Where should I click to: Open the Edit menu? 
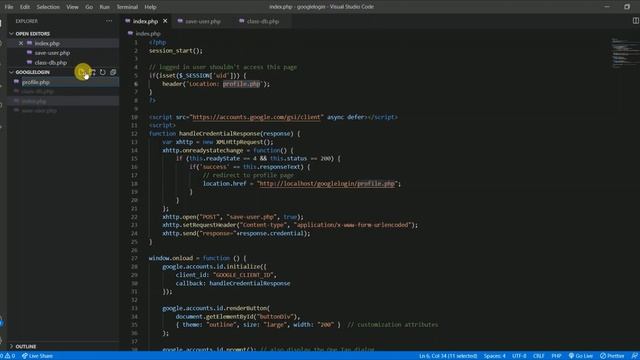pyautogui.click(x=25, y=7)
